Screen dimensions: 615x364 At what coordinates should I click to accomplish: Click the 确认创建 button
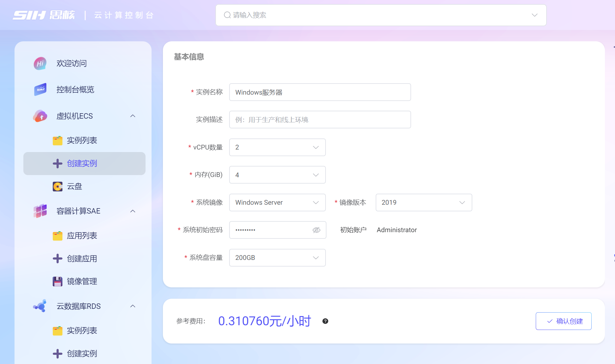(564, 321)
